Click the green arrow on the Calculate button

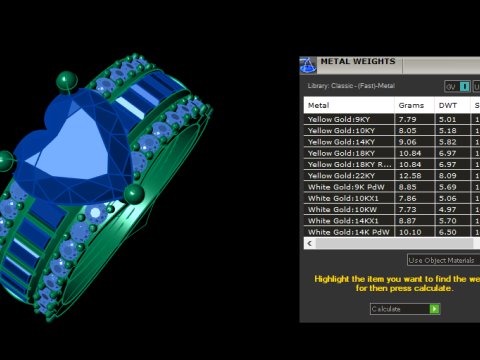click(x=434, y=309)
